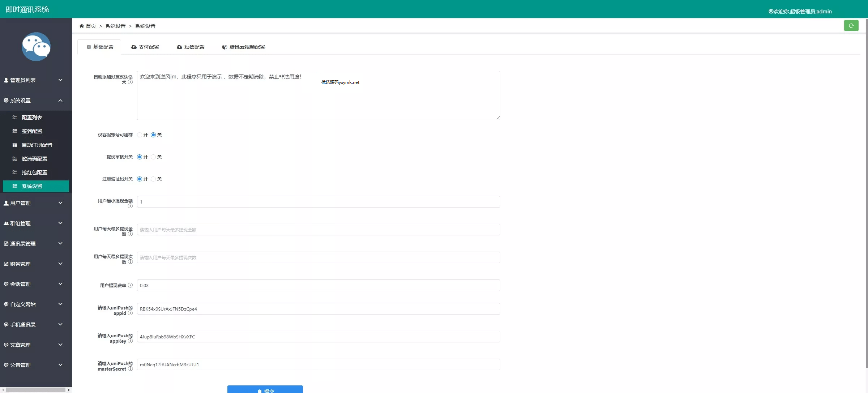This screenshot has height=393, width=868.
Task: Click the sidebar horizontal scrollbar
Action: tap(35, 390)
